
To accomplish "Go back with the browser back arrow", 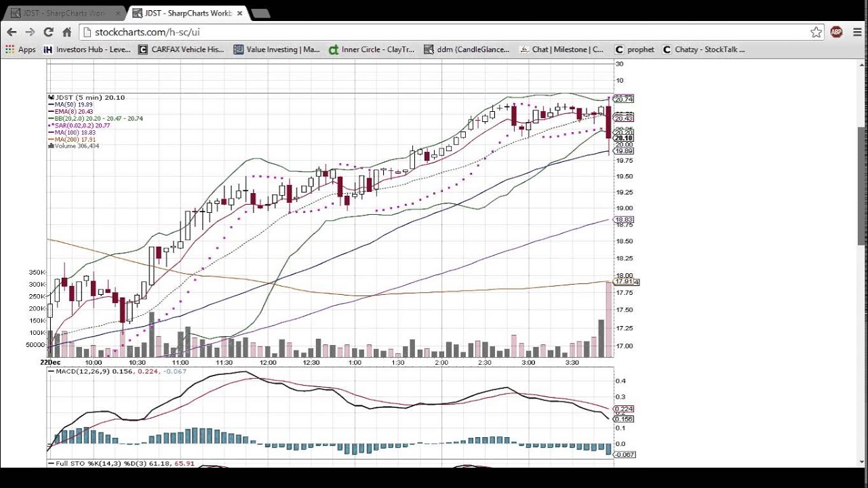I will [x=12, y=32].
